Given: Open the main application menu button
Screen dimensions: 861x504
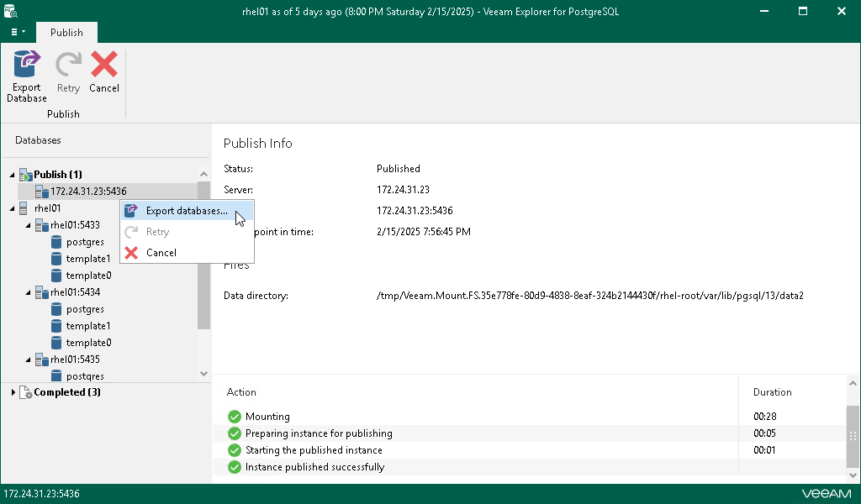Looking at the screenshot, I should coord(18,32).
